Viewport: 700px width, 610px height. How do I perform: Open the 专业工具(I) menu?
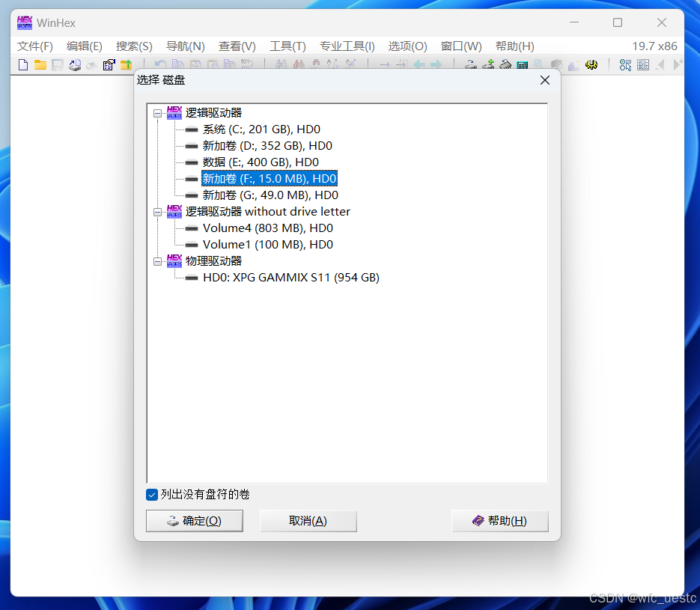[347, 46]
